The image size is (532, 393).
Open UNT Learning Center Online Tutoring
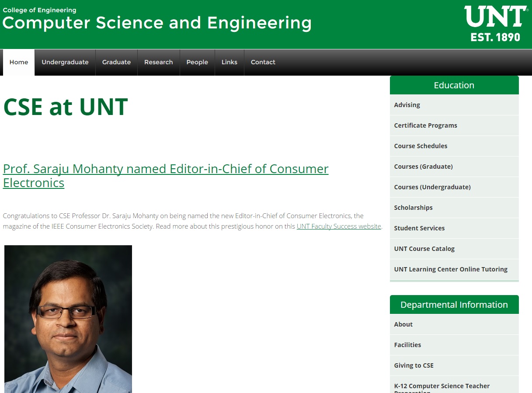coord(454,269)
